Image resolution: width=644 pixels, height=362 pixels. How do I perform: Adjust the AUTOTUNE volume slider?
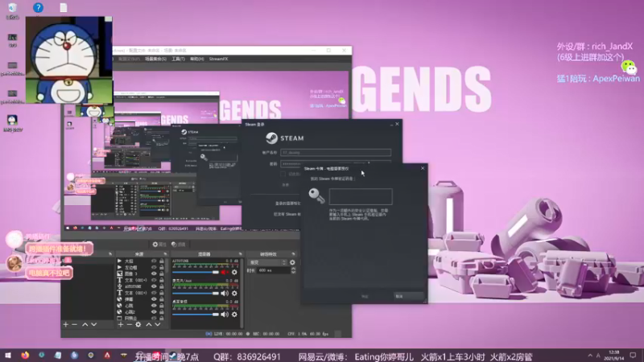click(x=196, y=272)
